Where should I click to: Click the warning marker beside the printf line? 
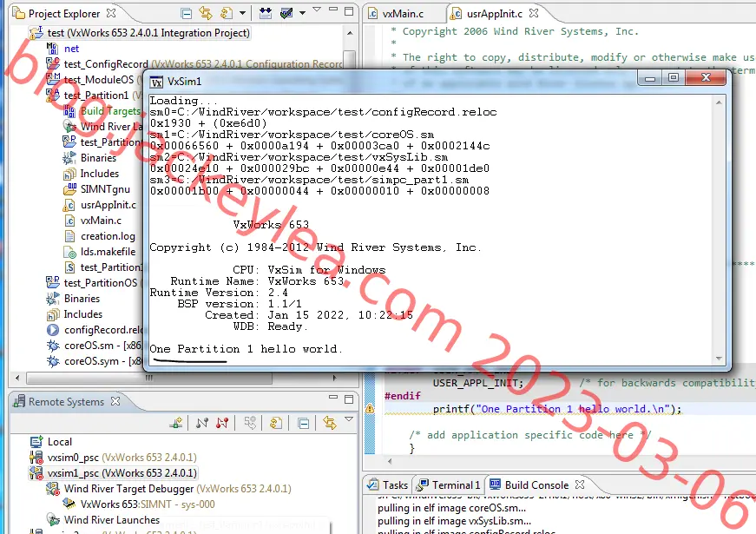click(x=370, y=409)
